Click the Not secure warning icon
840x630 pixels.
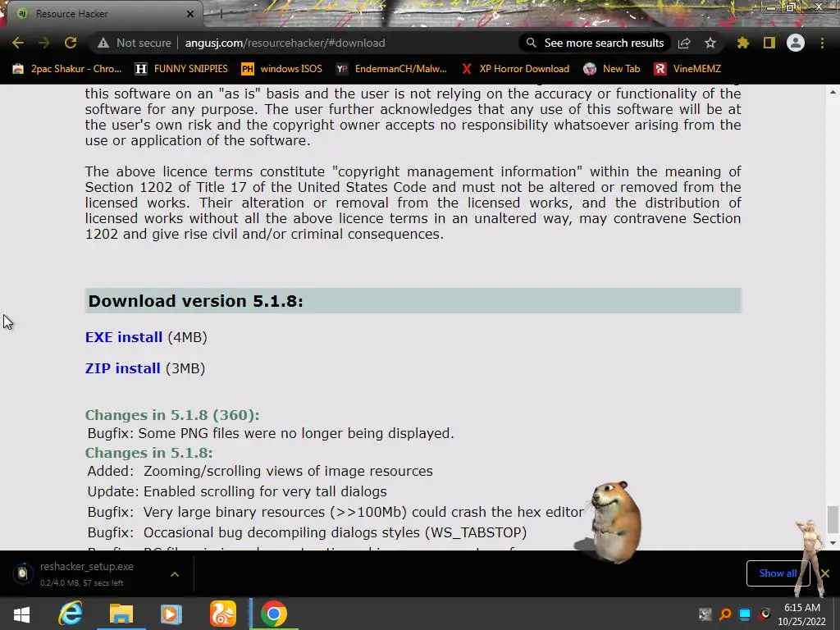(x=103, y=43)
